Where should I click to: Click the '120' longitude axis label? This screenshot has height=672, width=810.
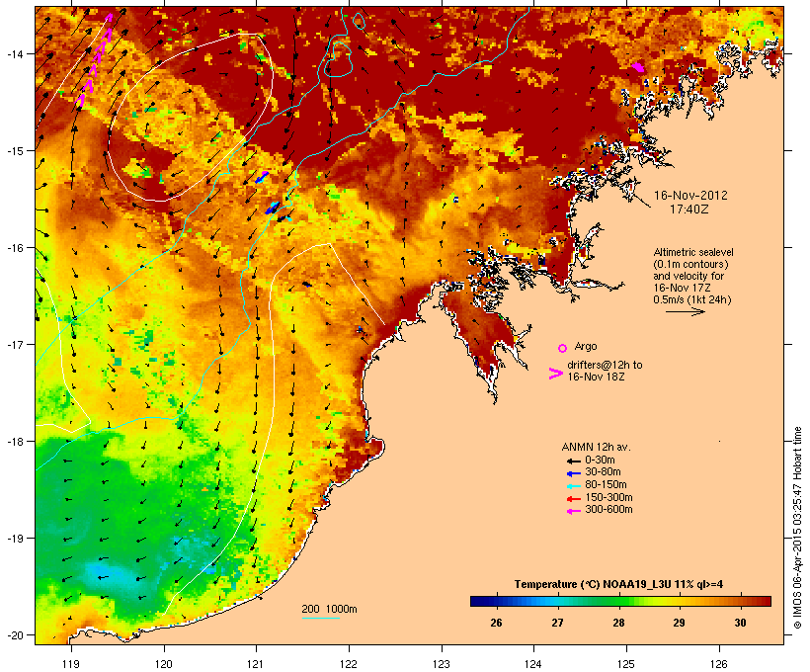click(164, 664)
